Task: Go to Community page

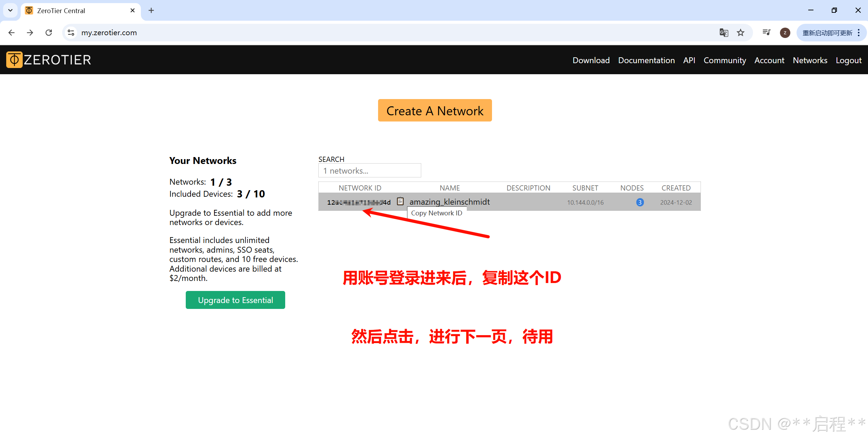Action: 725,60
